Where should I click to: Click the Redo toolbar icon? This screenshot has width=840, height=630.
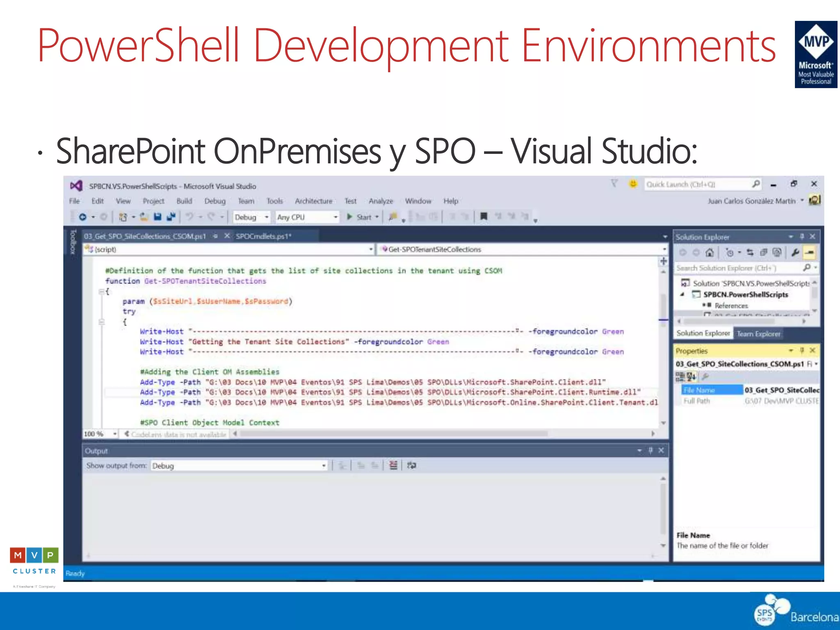tap(211, 217)
